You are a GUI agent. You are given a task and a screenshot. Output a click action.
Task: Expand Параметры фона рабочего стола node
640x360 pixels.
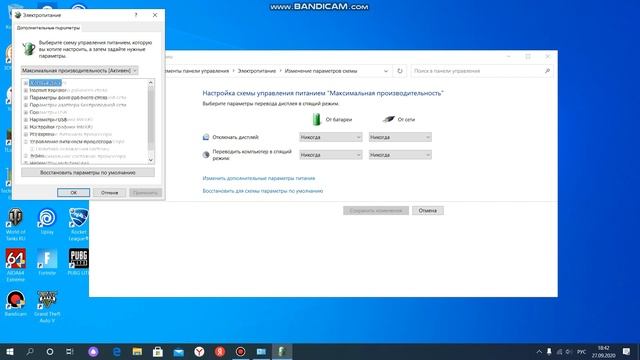[26, 98]
